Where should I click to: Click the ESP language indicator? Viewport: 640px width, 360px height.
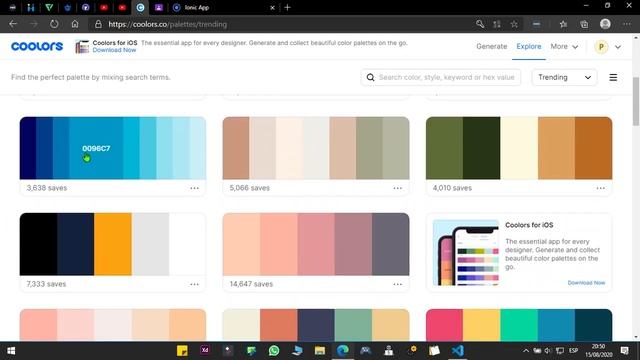573,351
